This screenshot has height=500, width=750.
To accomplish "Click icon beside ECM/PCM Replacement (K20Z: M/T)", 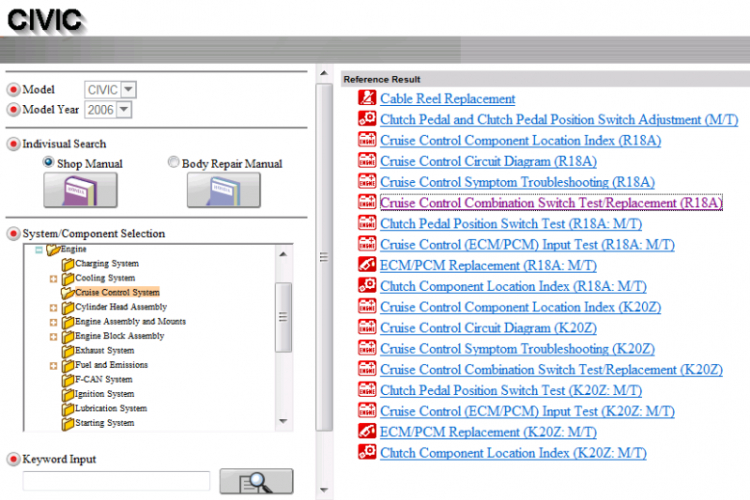I will (x=367, y=431).
